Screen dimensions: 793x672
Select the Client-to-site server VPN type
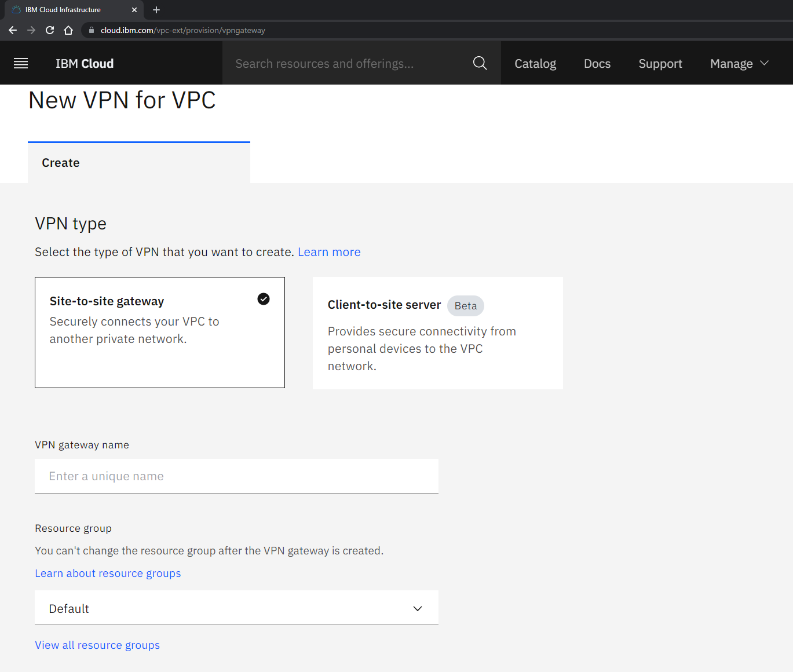[437, 333]
